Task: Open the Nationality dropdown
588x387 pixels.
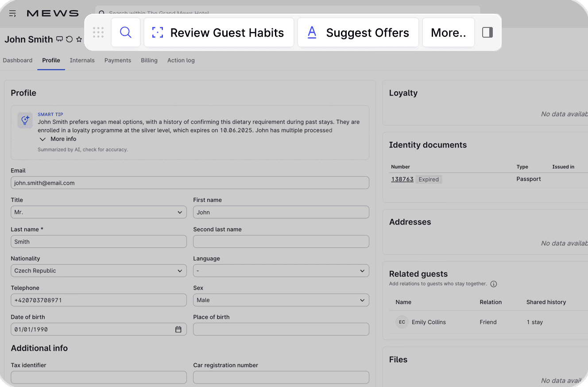Action: click(98, 271)
